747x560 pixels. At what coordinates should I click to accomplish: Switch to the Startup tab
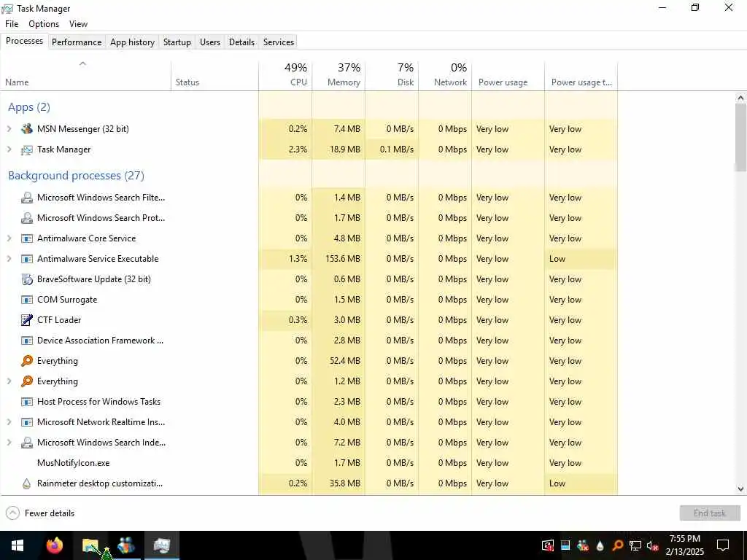(x=177, y=42)
